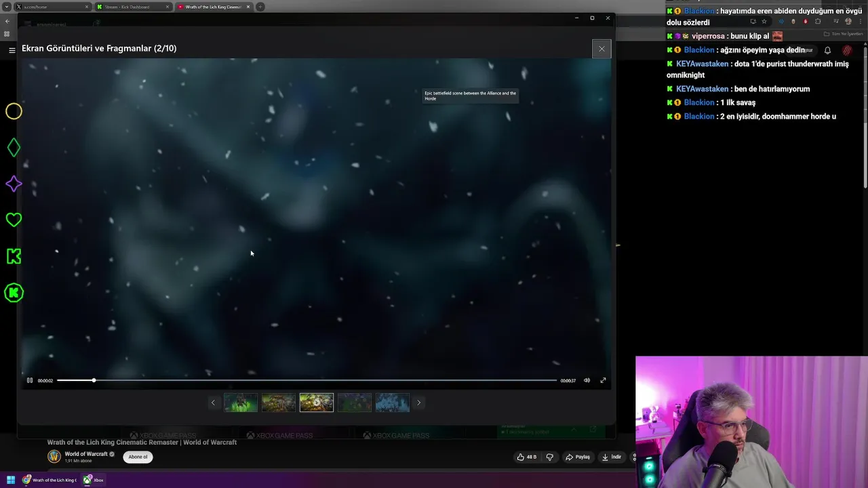Download the video via İndir
The height and width of the screenshot is (488, 868).
pos(612,457)
